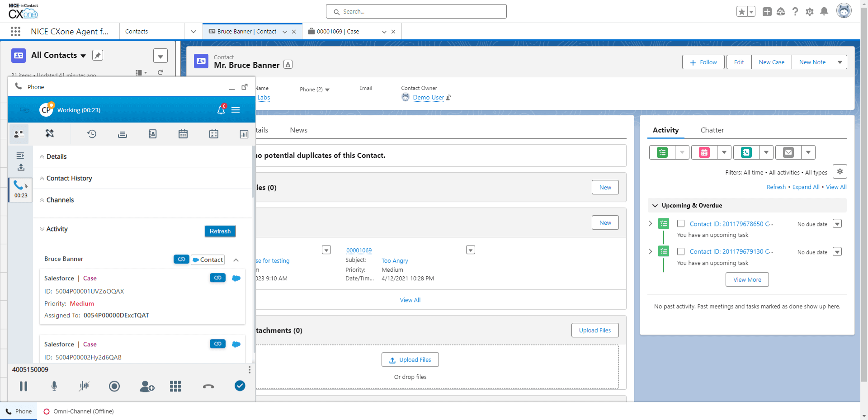Open the Demo User owner link
Image resolution: width=868 pixels, height=420 pixels.
pos(428,97)
